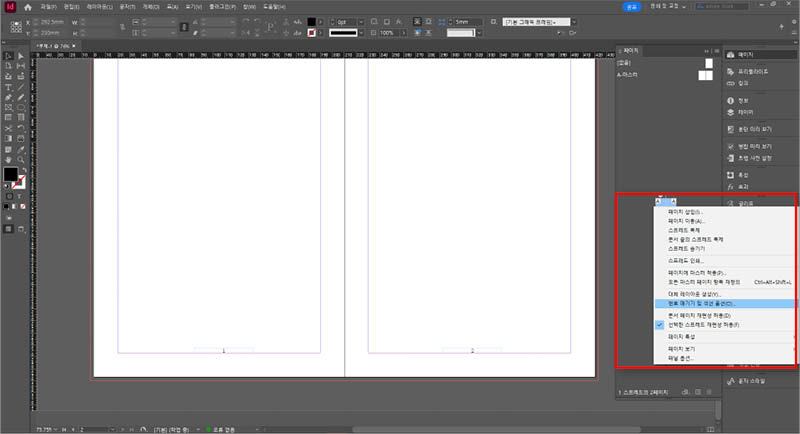Close the document tab with its X

tap(74, 46)
